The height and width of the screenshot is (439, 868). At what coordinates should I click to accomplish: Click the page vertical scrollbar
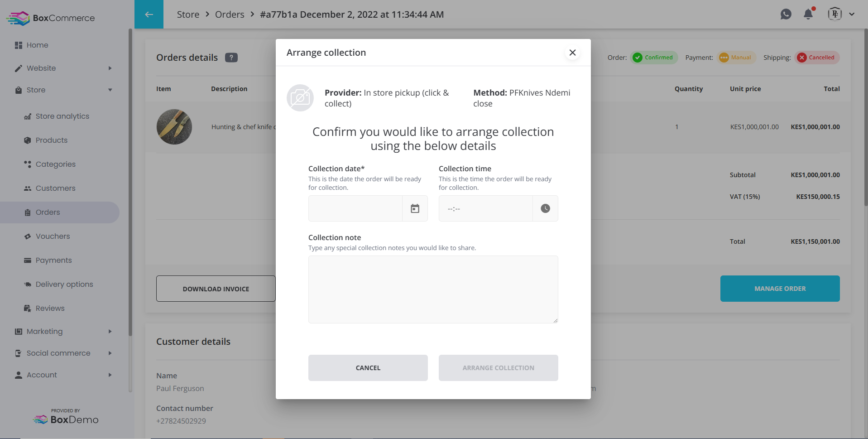click(x=866, y=118)
